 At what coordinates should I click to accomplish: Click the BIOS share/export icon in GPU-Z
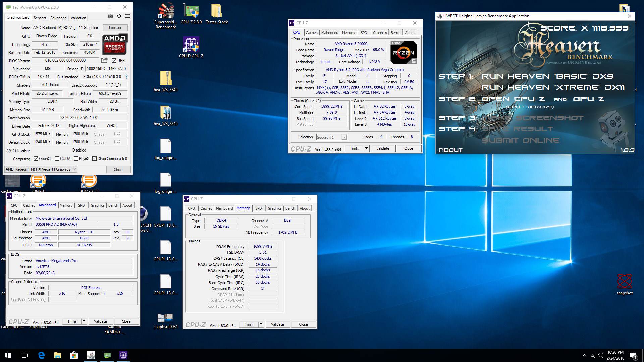click(x=105, y=60)
